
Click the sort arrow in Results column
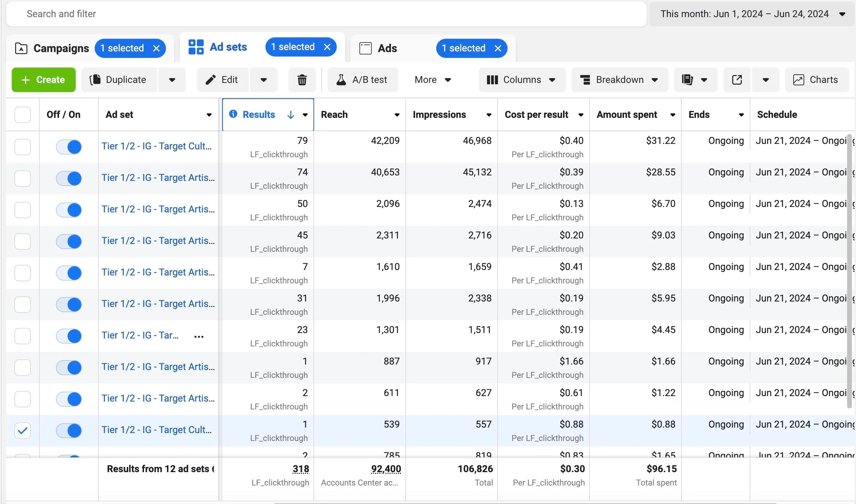[x=291, y=115]
